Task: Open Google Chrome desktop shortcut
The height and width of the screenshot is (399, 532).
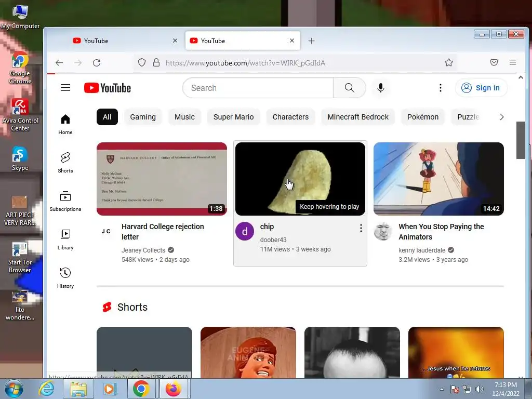Action: tap(20, 68)
